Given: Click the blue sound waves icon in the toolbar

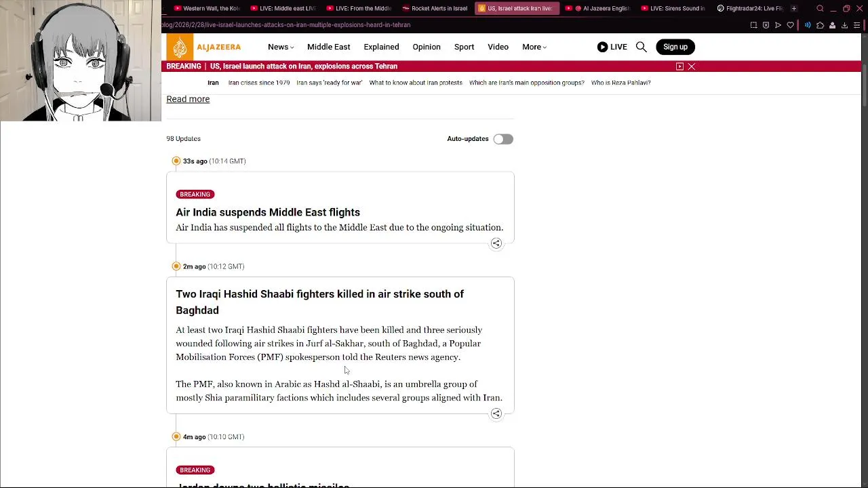Looking at the screenshot, I should point(808,25).
